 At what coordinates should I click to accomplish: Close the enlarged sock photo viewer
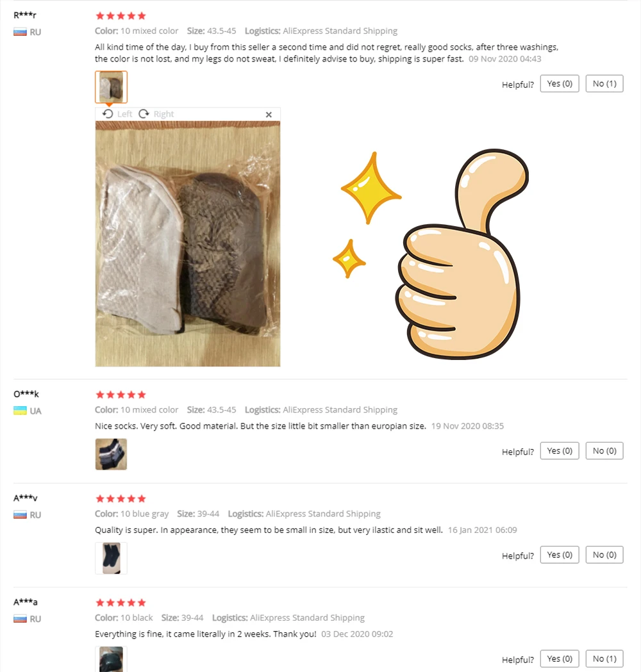click(269, 115)
